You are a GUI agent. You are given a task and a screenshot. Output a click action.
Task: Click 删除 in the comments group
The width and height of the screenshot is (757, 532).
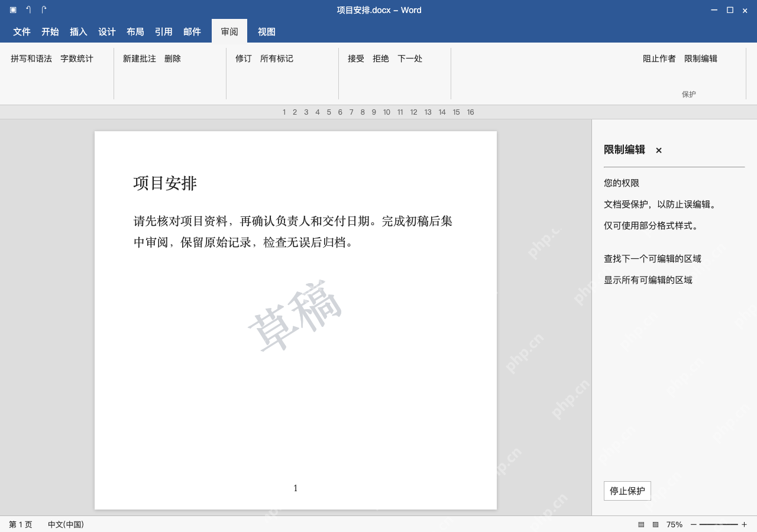173,59
